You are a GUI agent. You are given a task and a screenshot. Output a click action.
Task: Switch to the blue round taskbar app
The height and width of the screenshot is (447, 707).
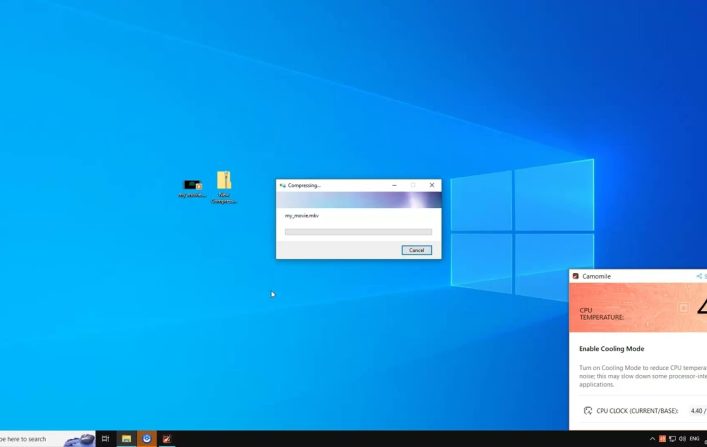[147, 439]
